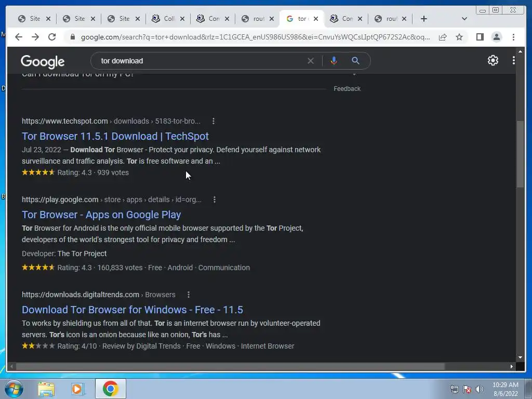Select Chrome icon in taskbar
Image resolution: width=532 pixels, height=399 pixels.
pos(111,389)
